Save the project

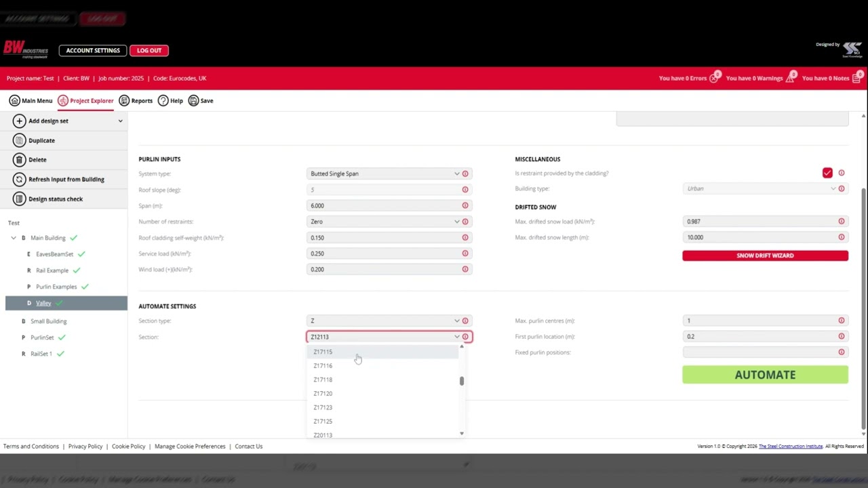(201, 100)
